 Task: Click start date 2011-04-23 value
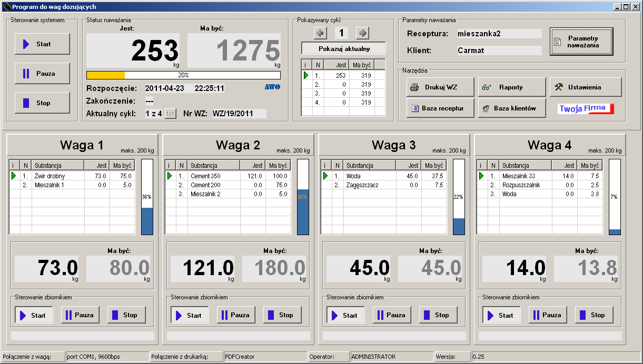pyautogui.click(x=164, y=88)
